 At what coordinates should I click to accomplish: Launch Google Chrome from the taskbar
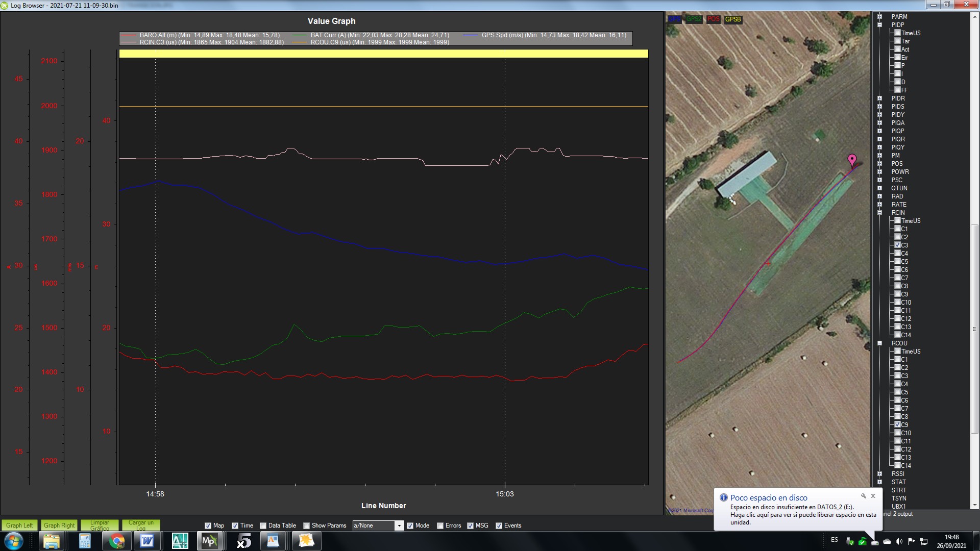(117, 541)
